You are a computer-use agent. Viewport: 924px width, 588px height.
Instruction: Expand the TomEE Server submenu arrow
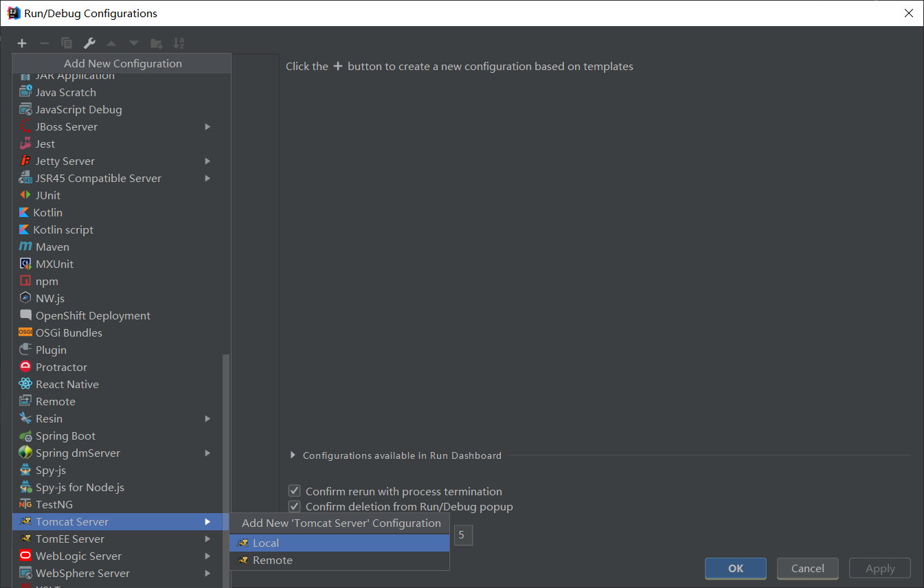pos(207,539)
